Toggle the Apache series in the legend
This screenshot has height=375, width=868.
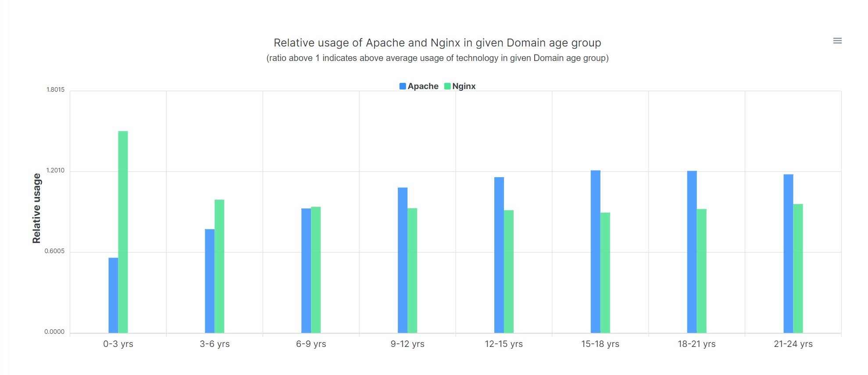[419, 86]
